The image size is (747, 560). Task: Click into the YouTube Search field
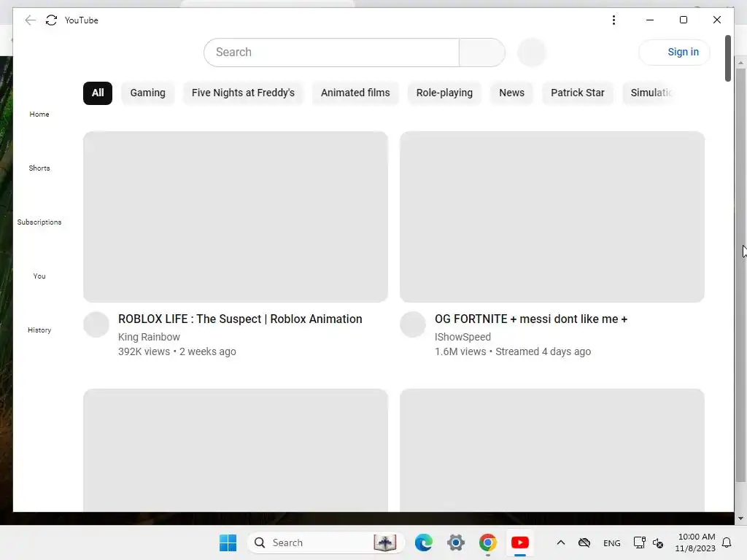331,52
